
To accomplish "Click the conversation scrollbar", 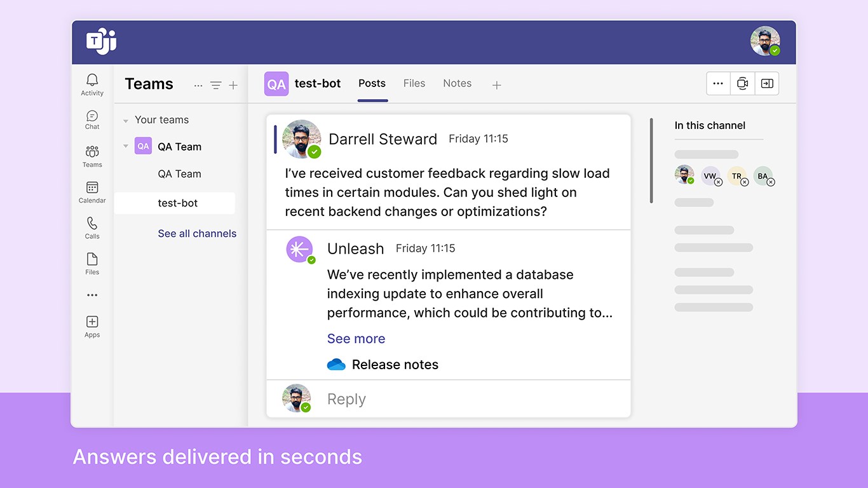I will coord(651,161).
